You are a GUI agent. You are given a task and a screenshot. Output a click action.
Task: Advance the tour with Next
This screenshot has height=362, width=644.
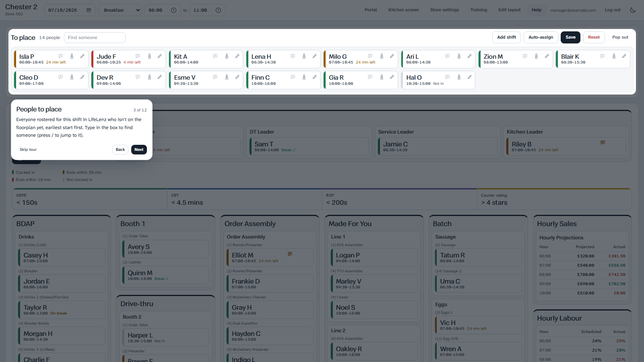pyautogui.click(x=139, y=150)
